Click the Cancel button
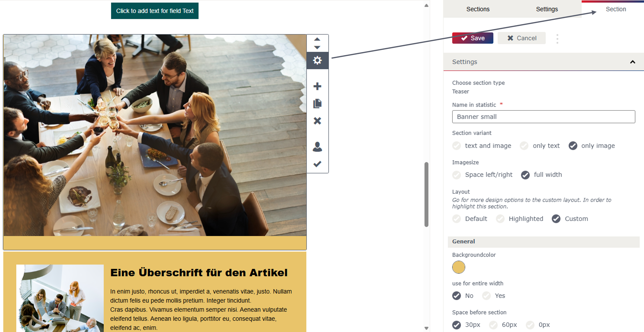 (x=522, y=38)
